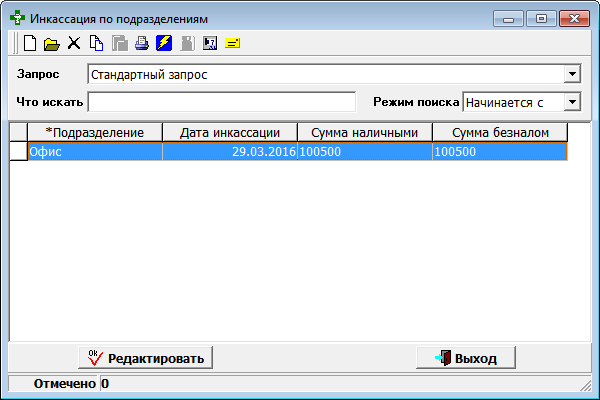Screen dimensions: 600x400
Task: Click the Начинается с combo text
Action: pyautogui.click(x=504, y=103)
